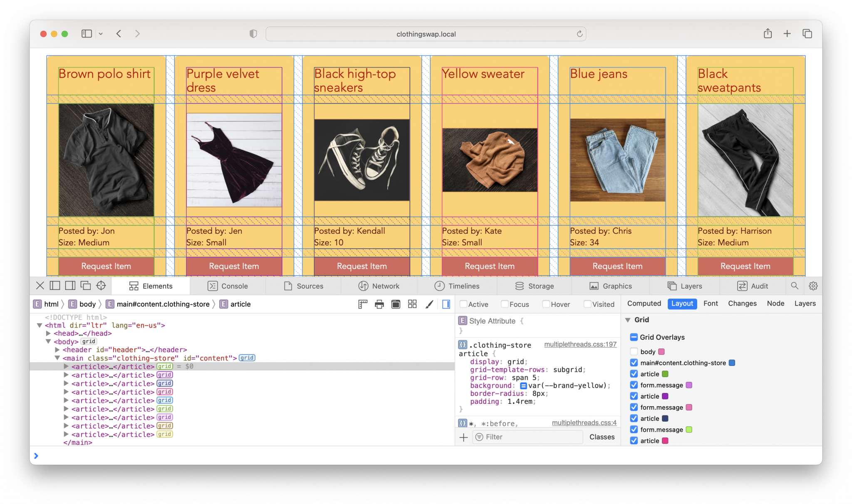Collapse the Grid section disclosure triangle

(x=628, y=320)
